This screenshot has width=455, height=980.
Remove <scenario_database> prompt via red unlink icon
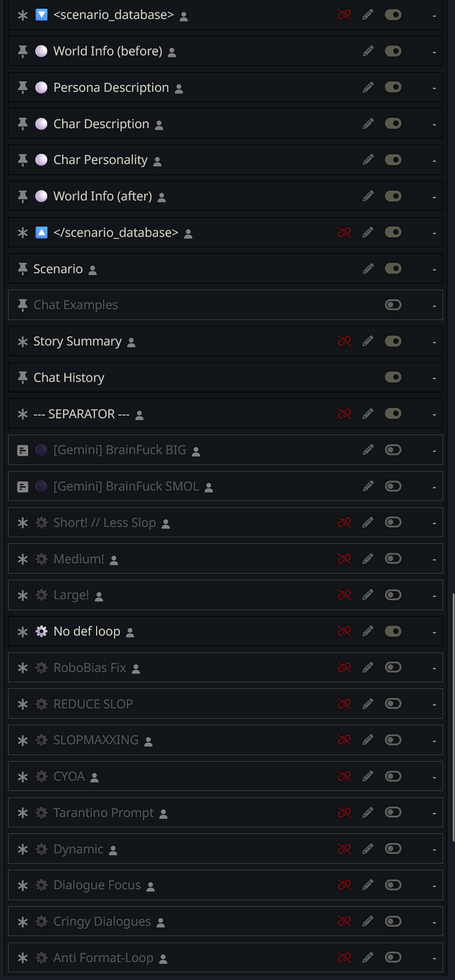click(x=344, y=15)
